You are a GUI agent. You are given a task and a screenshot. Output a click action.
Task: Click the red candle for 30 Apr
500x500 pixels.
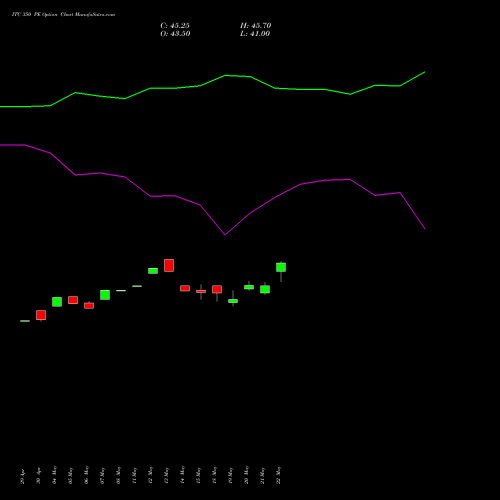pos(41,315)
